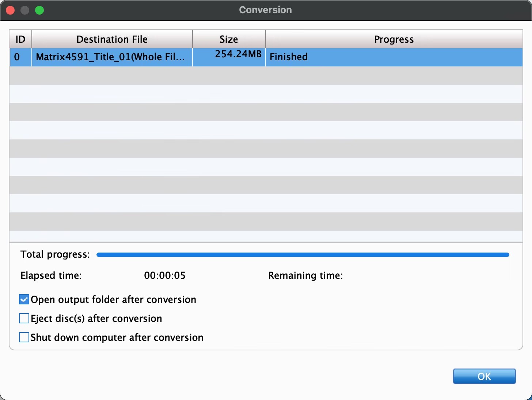532x400 pixels.
Task: Click the OK button
Action: coord(484,376)
